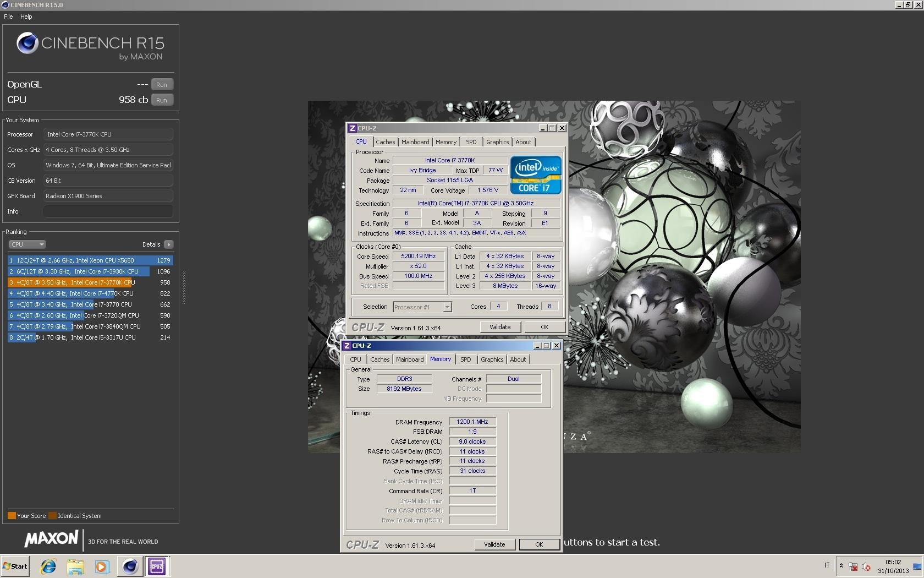The height and width of the screenshot is (578, 924).
Task: Select ranking entry Intel Xeon CPU X5650
Action: (90, 260)
